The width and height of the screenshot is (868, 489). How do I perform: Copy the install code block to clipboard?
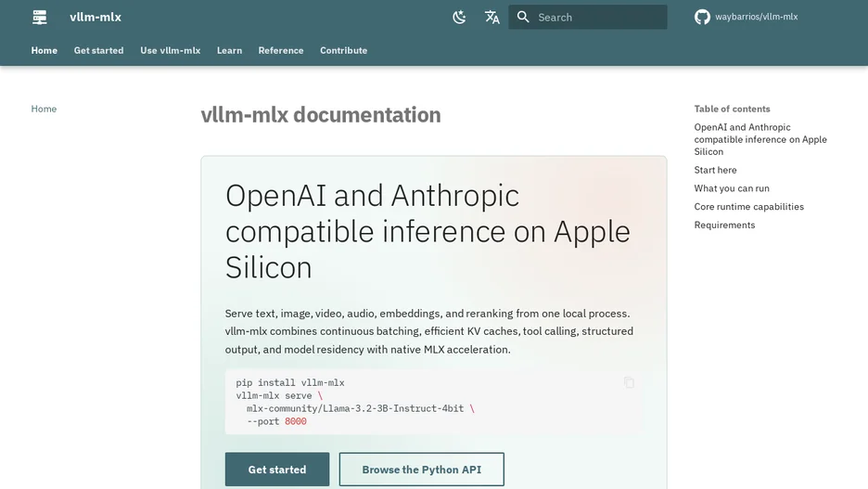coord(629,382)
